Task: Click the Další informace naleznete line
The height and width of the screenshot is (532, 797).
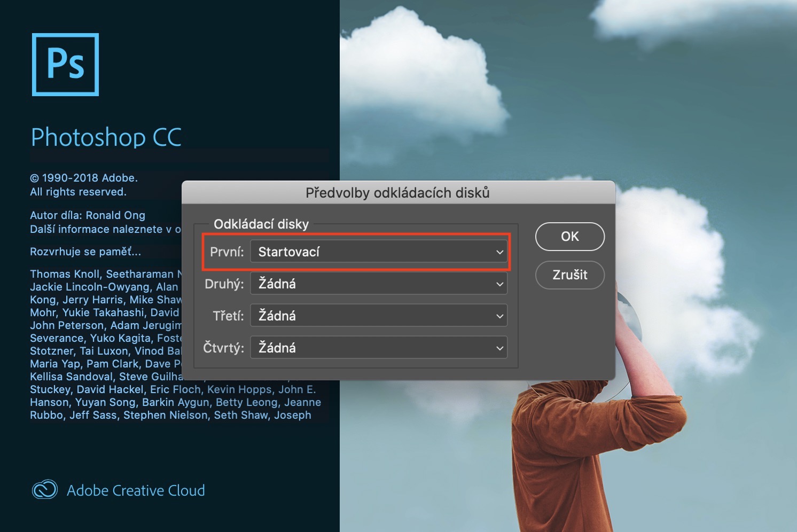Action: pyautogui.click(x=106, y=229)
